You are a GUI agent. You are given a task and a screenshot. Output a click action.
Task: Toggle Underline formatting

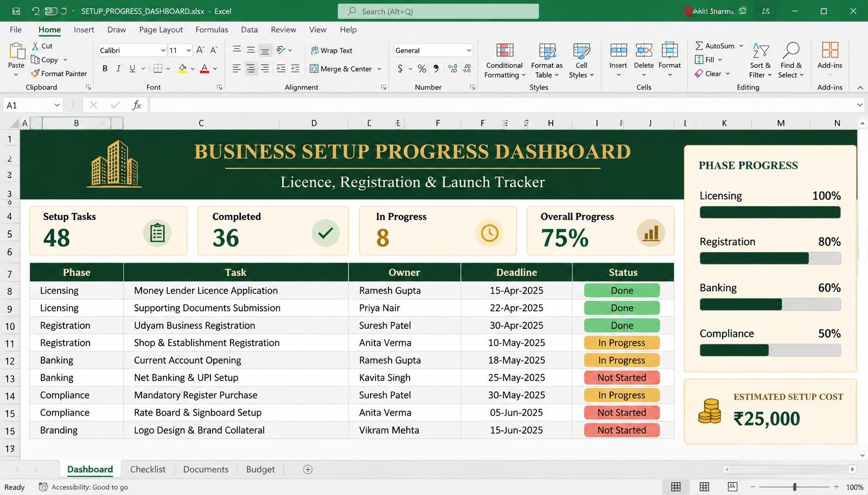coord(132,68)
